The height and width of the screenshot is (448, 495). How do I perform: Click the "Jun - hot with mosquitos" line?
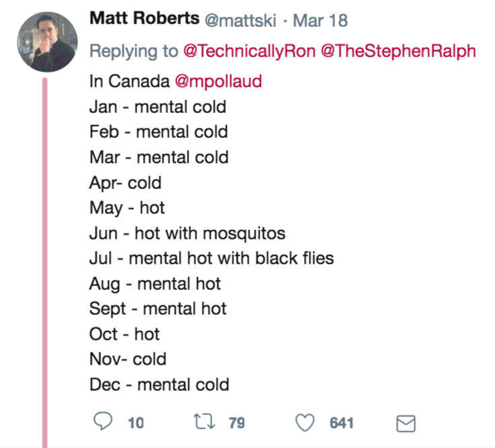pyautogui.click(x=187, y=233)
